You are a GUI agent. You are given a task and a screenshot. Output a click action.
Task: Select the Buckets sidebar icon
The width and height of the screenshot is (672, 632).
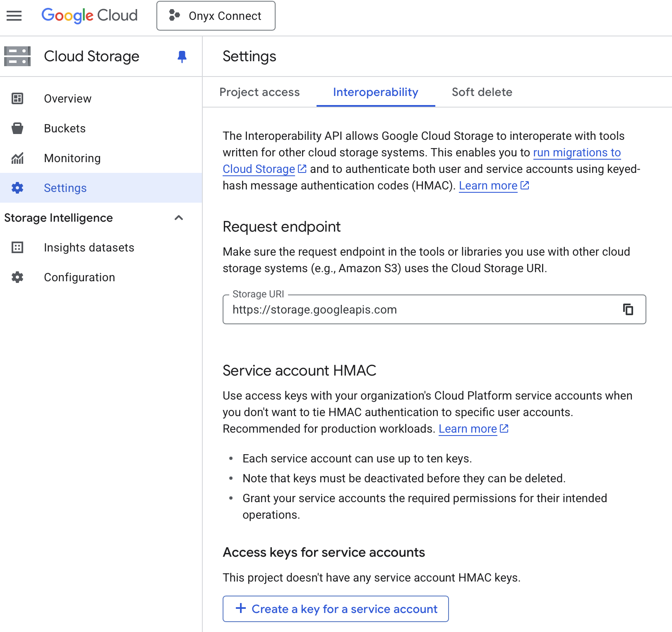pos(17,128)
